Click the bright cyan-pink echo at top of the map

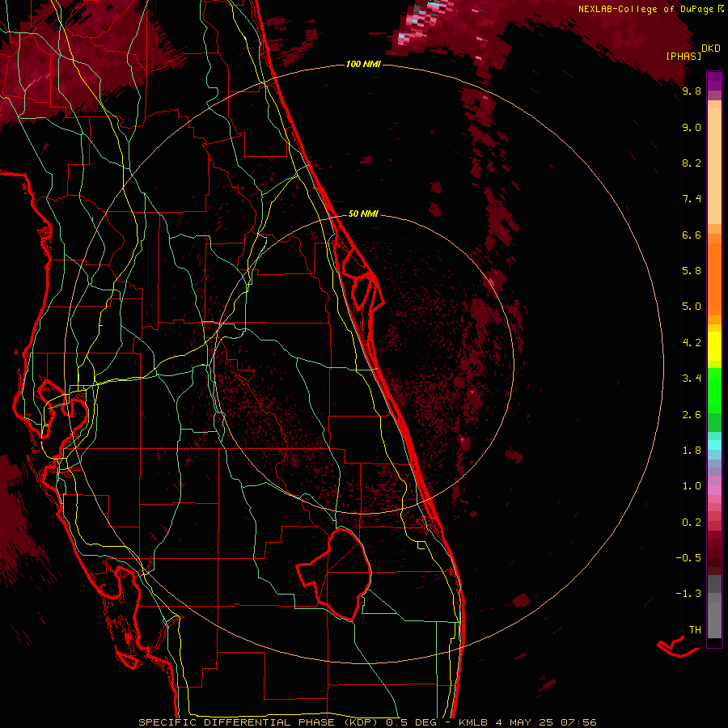click(x=419, y=23)
